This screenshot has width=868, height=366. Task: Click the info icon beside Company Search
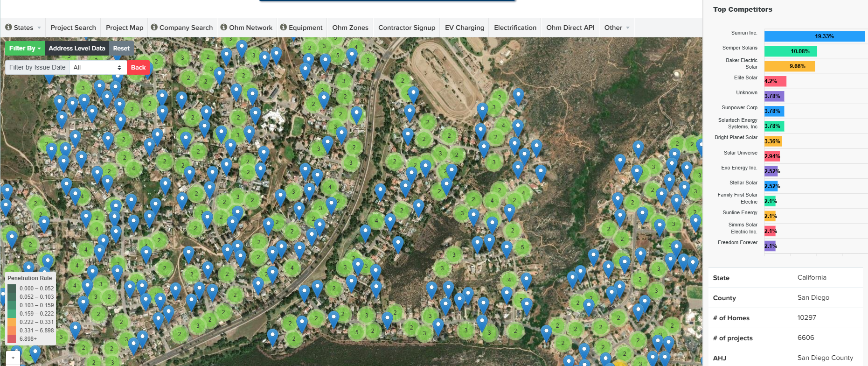click(154, 28)
